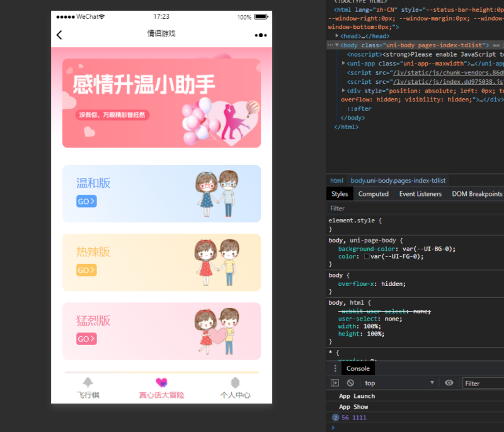Tap the back arrow in the 情侣游戏 header
This screenshot has width=504, height=432.
pos(59,35)
